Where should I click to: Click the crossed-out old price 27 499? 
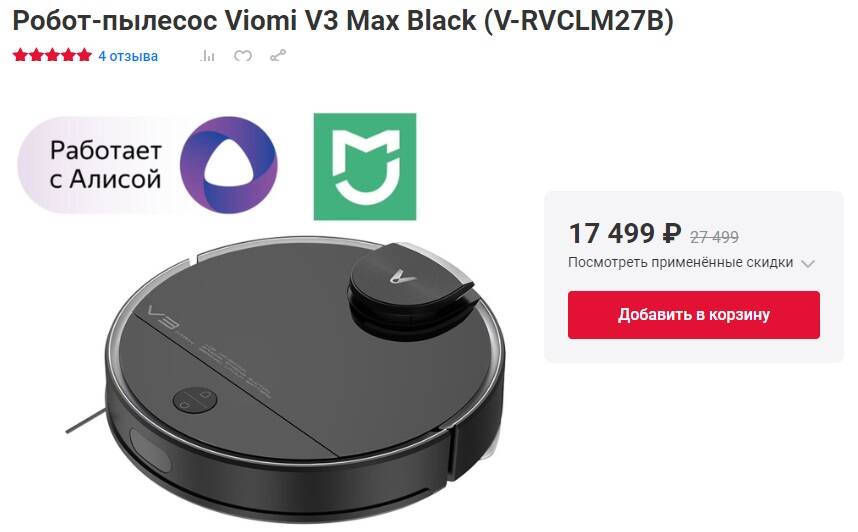pos(714,237)
